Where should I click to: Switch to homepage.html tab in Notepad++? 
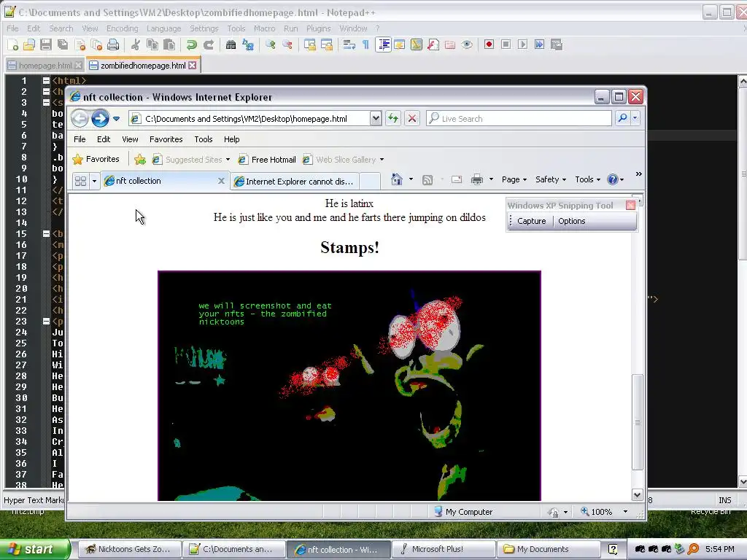coord(44,66)
